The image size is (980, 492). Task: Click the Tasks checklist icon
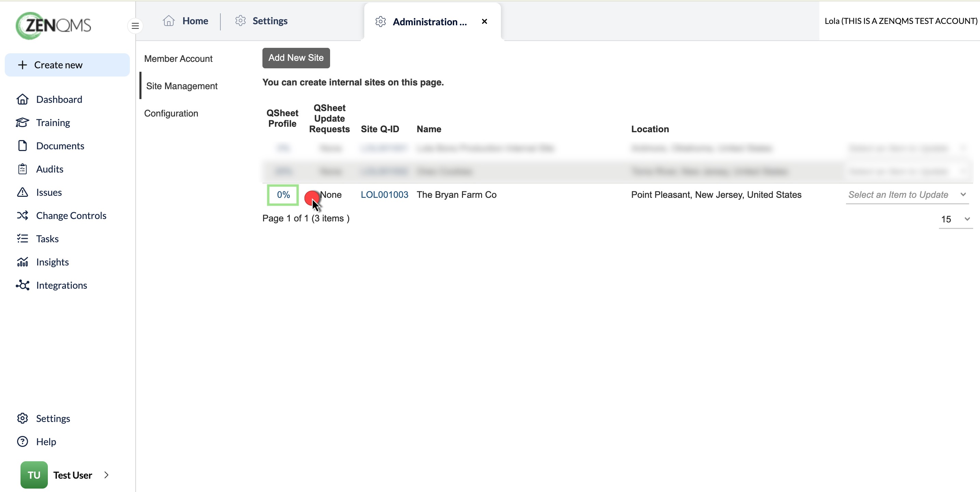23,238
